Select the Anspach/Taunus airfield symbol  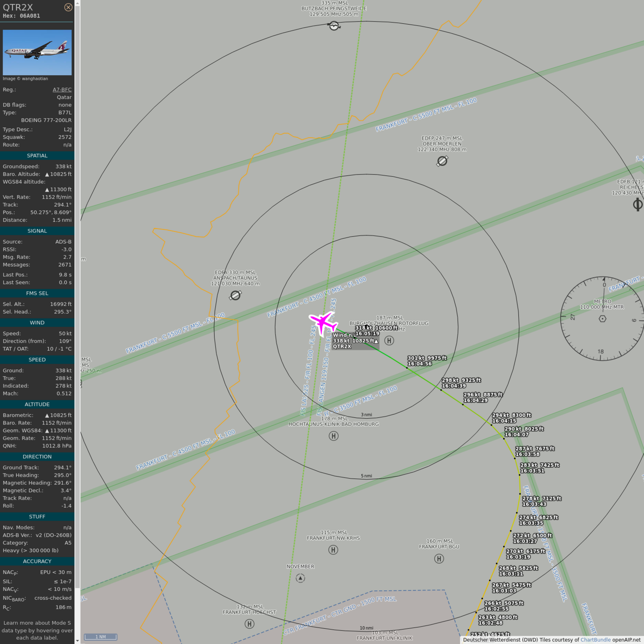coord(235,295)
